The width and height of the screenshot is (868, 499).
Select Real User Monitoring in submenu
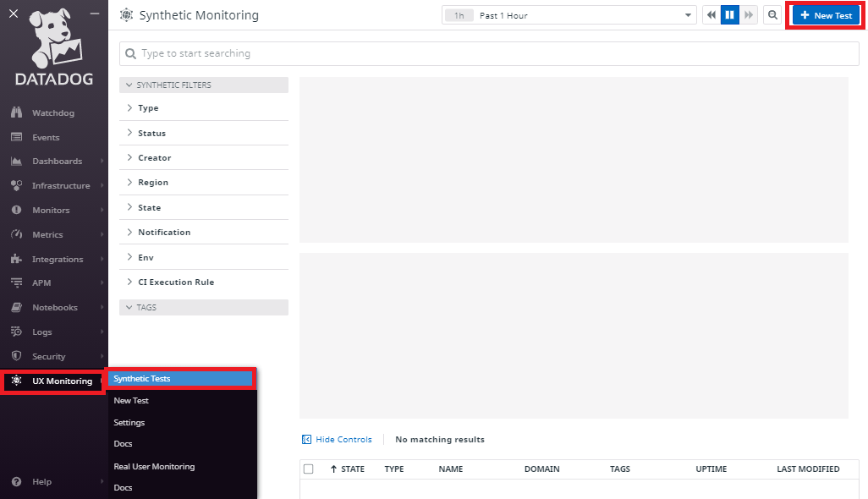155,466
